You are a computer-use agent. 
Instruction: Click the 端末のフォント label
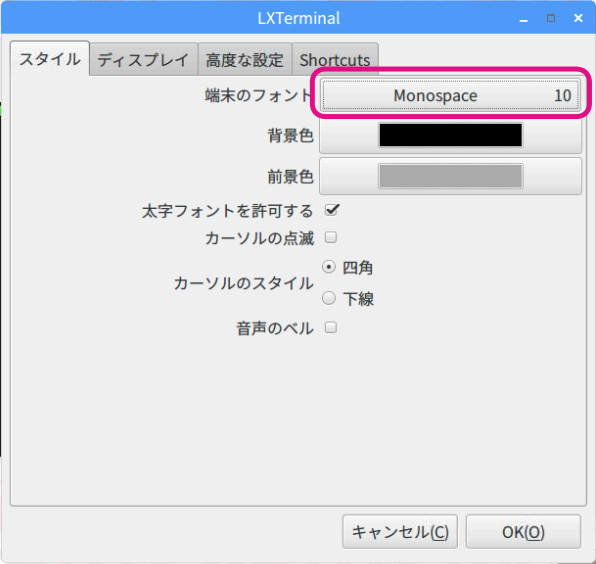(x=259, y=95)
